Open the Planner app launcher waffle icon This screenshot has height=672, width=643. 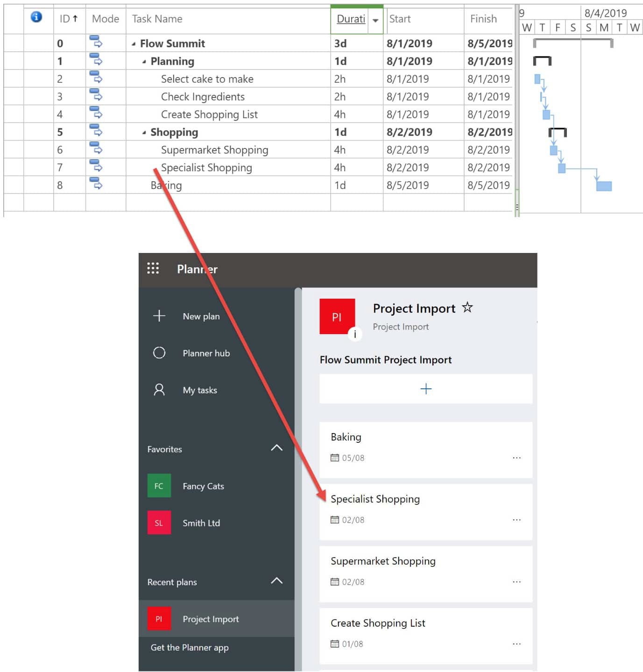pyautogui.click(x=153, y=268)
